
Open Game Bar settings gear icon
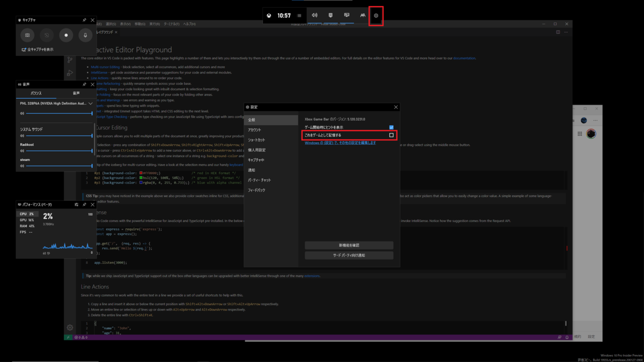[x=376, y=16]
